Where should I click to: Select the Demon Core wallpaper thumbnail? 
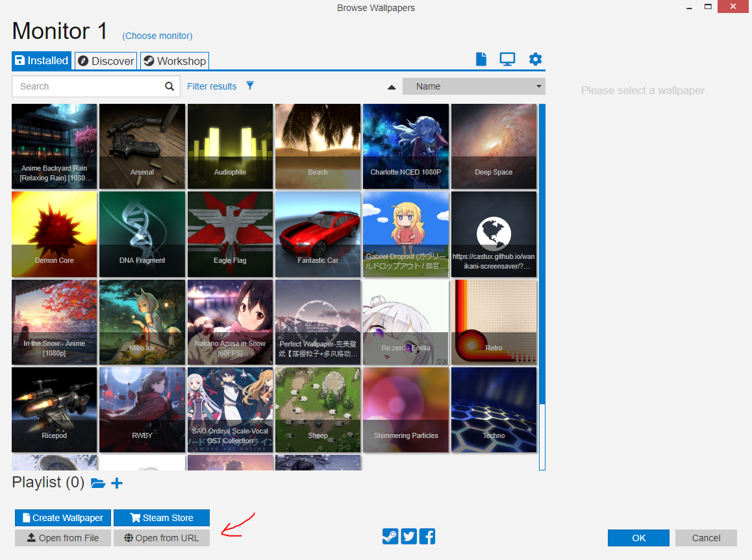pos(54,234)
